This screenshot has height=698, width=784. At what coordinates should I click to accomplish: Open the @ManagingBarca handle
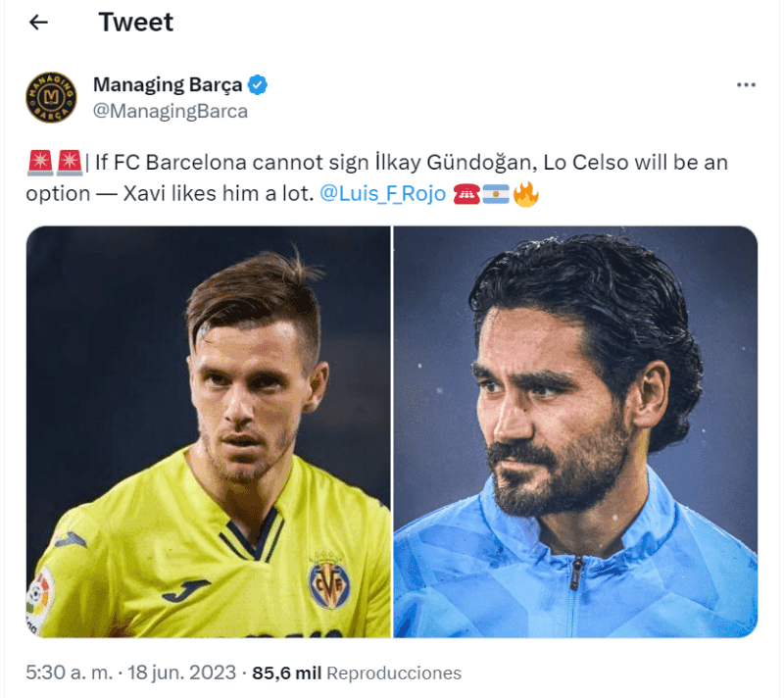[x=170, y=111]
